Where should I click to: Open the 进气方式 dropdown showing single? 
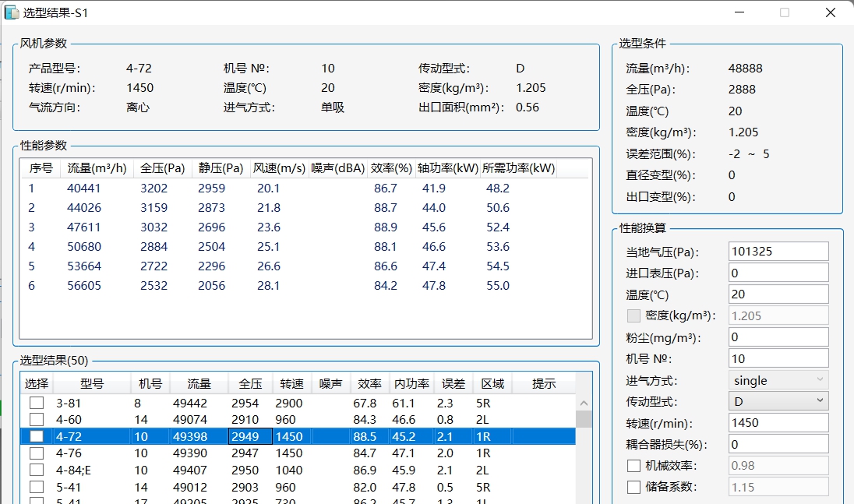778,380
